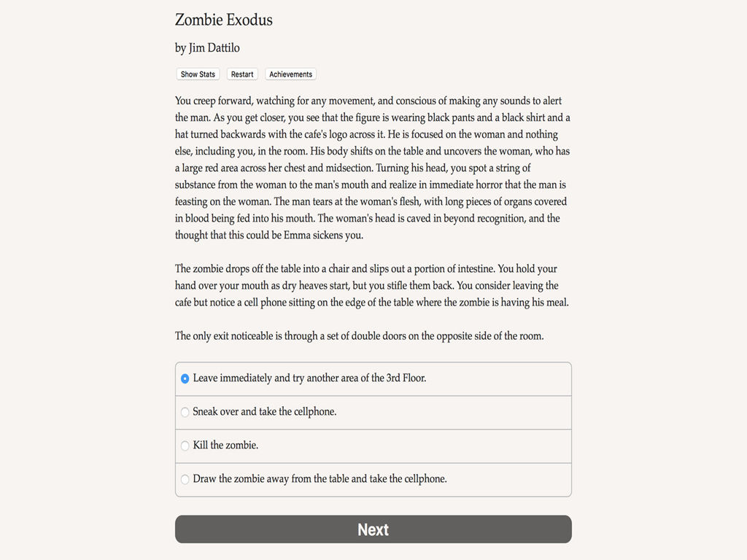The image size is (747, 560).
Task: Open the Show Stats screen
Action: (x=198, y=74)
